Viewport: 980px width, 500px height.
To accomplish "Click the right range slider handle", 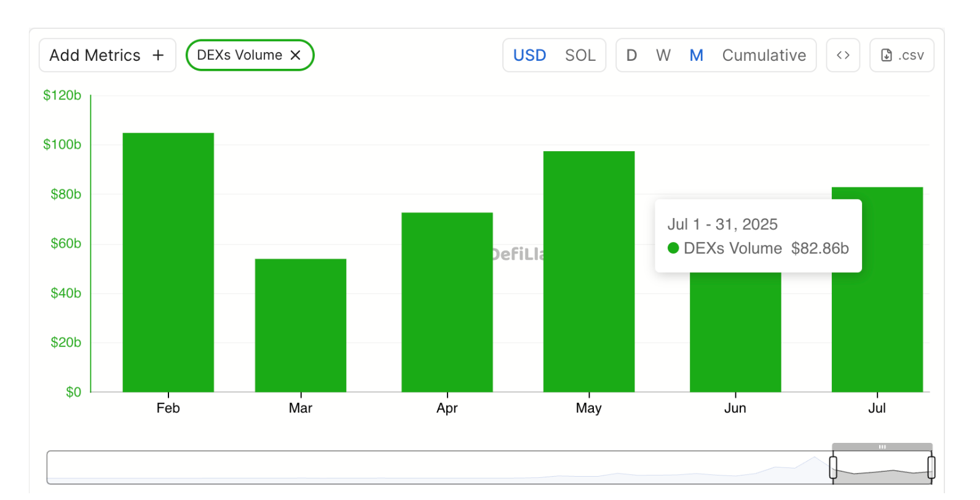I will pyautogui.click(x=931, y=467).
